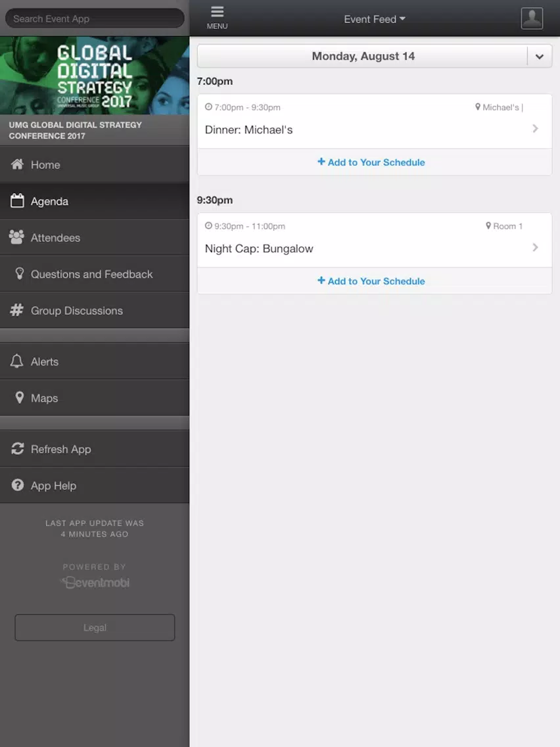The height and width of the screenshot is (747, 560).
Task: Click the Global Digital Strategy 2017 banner
Action: (x=95, y=75)
